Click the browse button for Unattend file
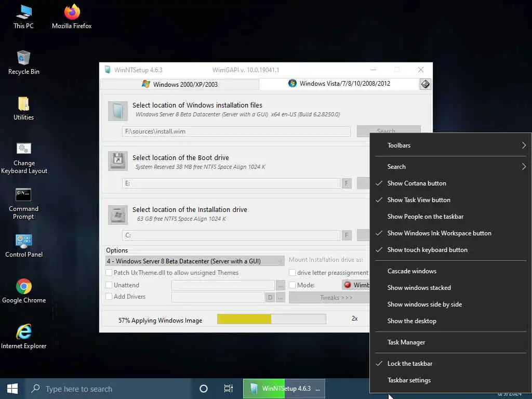Screen dimensions: 532x399 [280, 285]
